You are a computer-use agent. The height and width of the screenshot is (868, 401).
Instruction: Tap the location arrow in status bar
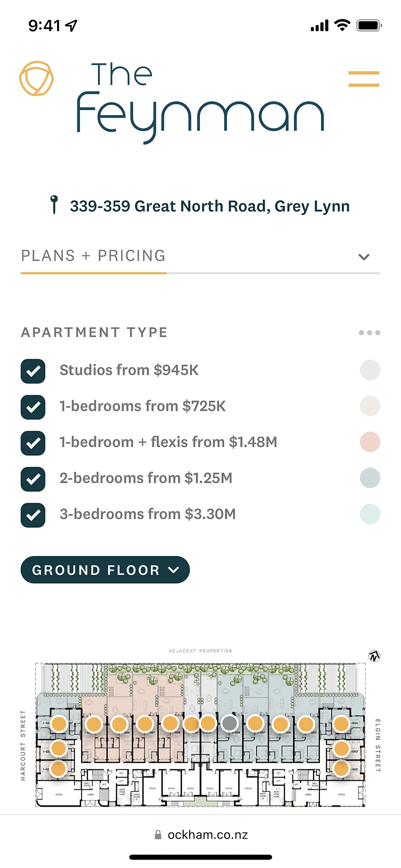(71, 25)
